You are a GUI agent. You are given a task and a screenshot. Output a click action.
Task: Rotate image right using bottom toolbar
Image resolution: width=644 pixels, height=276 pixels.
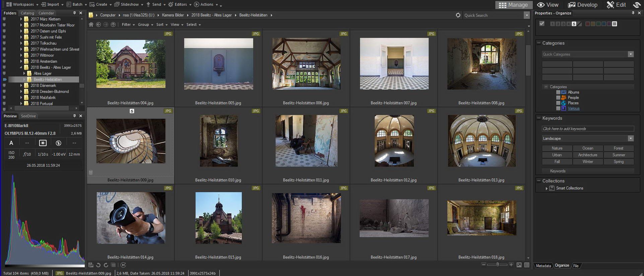coord(106,265)
